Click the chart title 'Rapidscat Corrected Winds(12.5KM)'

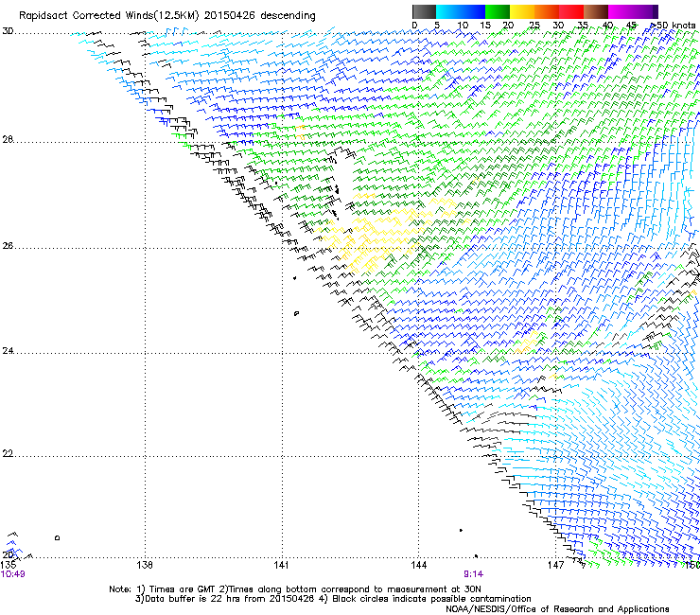coord(109,16)
